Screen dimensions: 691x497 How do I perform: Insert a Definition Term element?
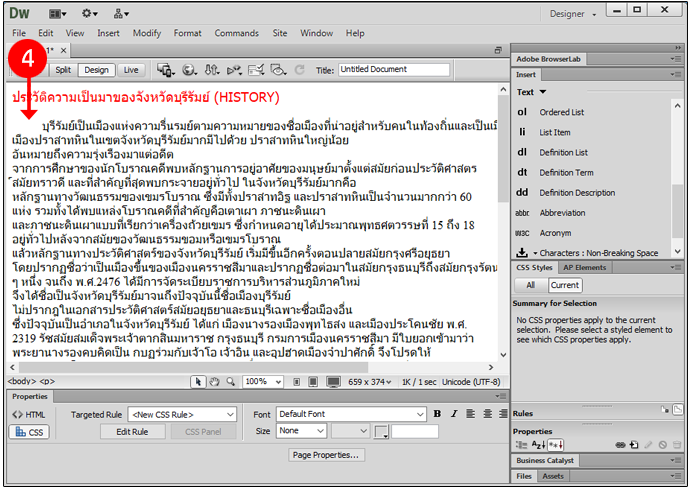[523, 172]
